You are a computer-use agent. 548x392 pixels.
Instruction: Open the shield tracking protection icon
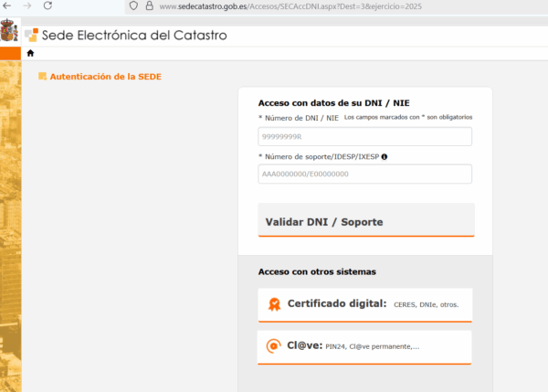pyautogui.click(x=133, y=6)
